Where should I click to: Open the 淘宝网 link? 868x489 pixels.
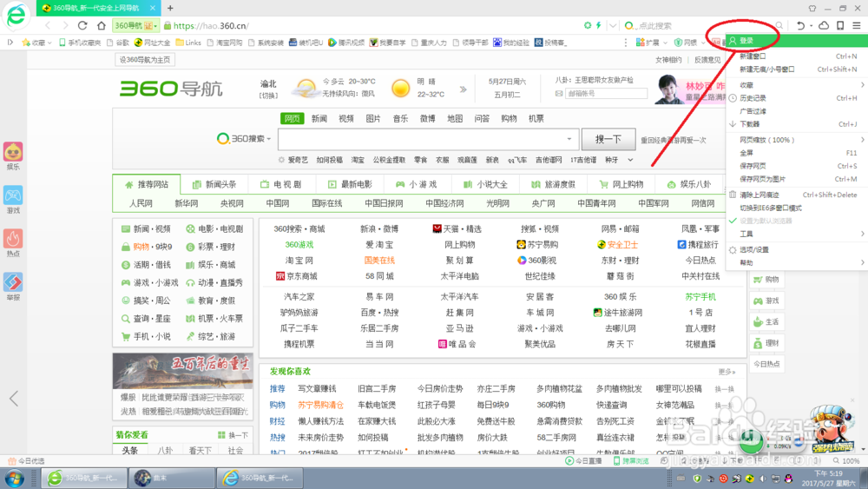point(299,261)
